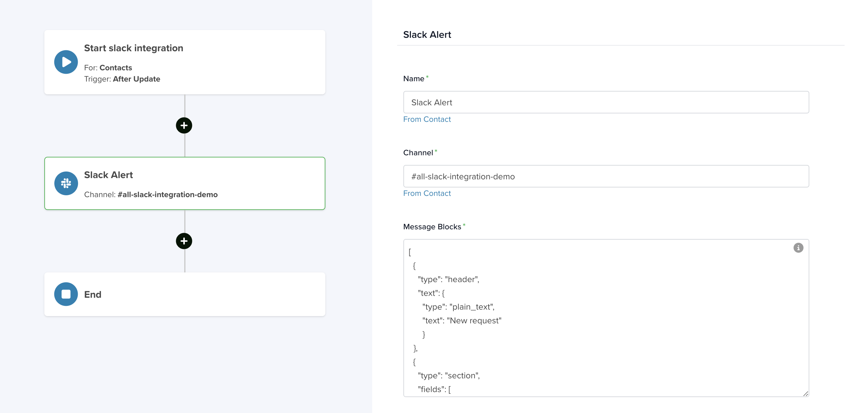Click From Contact link under Channel
The image size is (868, 413).
pyautogui.click(x=427, y=193)
